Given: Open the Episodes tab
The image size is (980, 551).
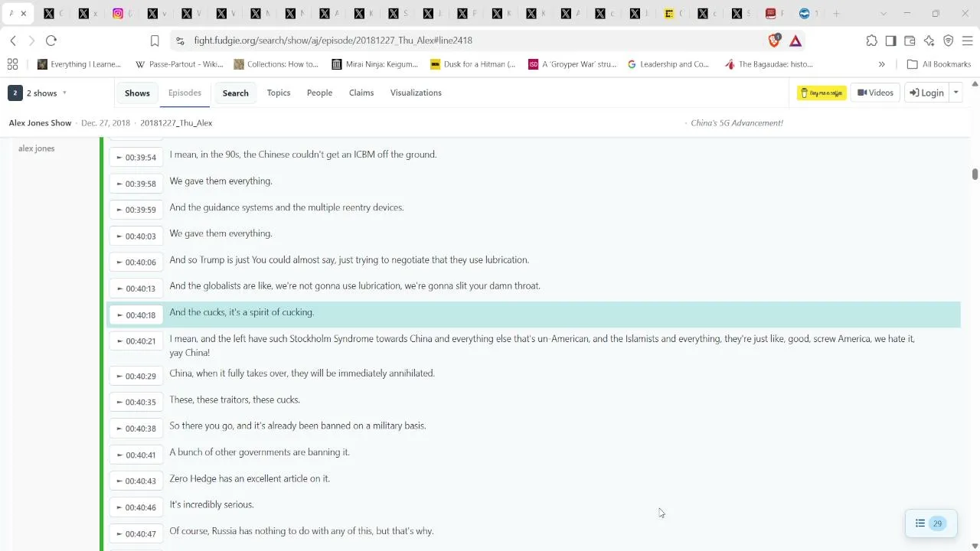Looking at the screenshot, I should coord(185,93).
